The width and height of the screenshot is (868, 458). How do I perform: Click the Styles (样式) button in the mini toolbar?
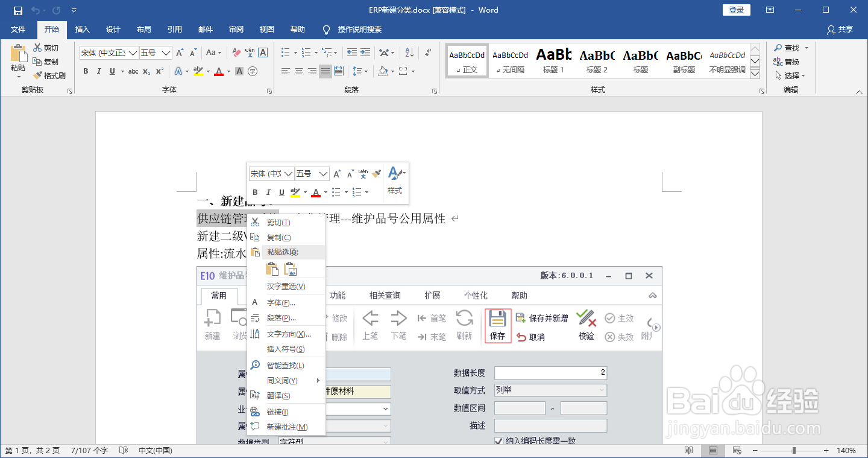(x=395, y=180)
